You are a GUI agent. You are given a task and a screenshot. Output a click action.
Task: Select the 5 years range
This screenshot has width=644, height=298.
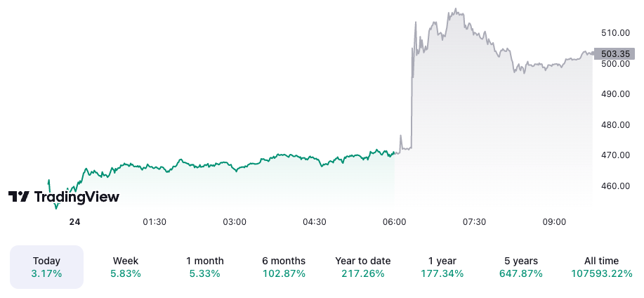click(521, 267)
